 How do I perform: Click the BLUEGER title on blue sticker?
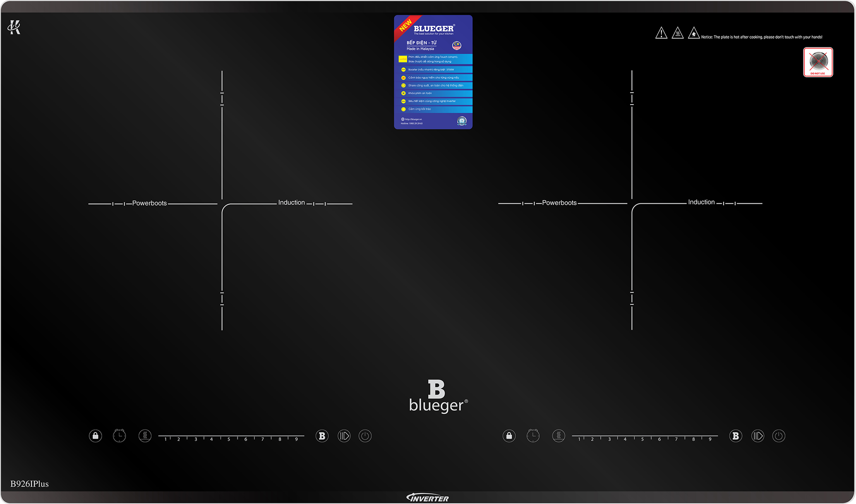coord(434,29)
